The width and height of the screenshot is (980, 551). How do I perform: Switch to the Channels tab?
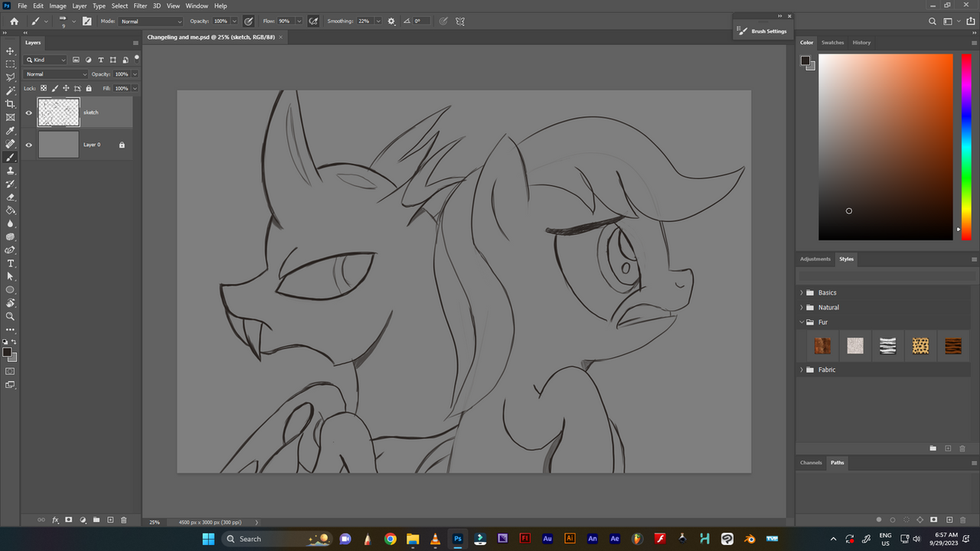[811, 462]
